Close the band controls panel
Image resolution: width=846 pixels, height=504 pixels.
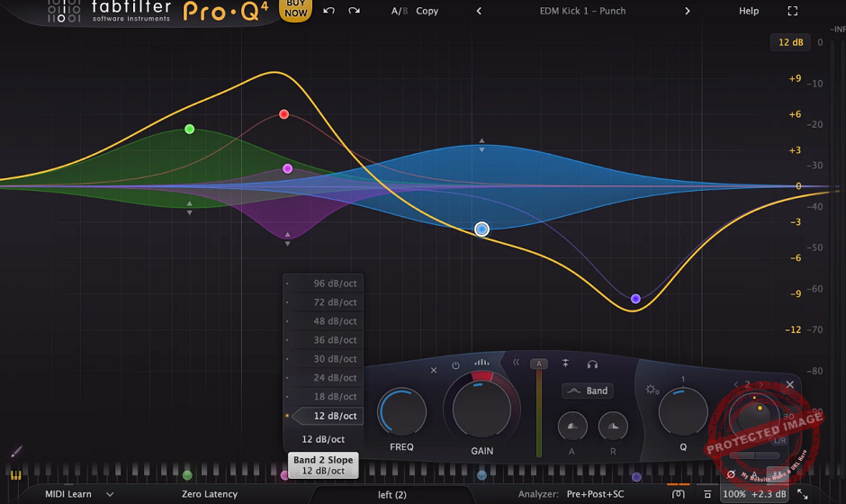pyautogui.click(x=790, y=384)
